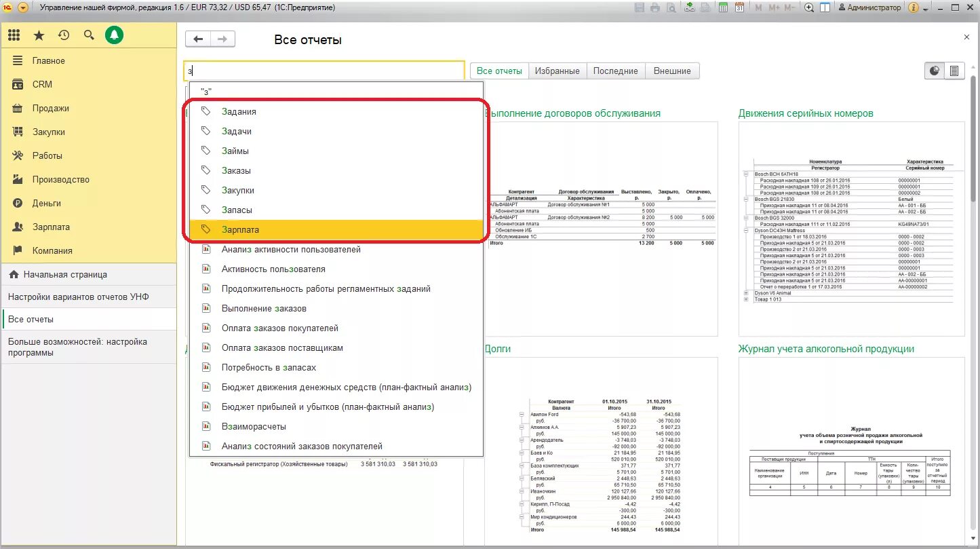Toggle the panel layout icon in the title bar
This screenshot has width=980, height=549.
pos(825,7)
